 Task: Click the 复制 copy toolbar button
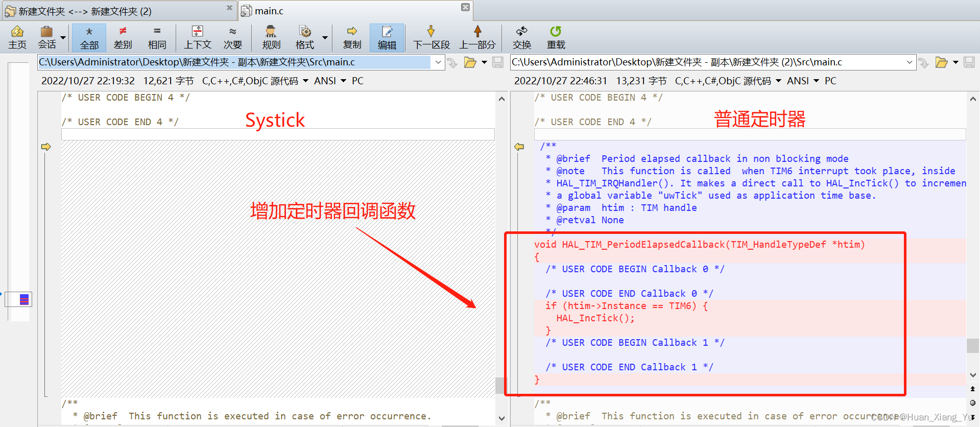tap(352, 38)
